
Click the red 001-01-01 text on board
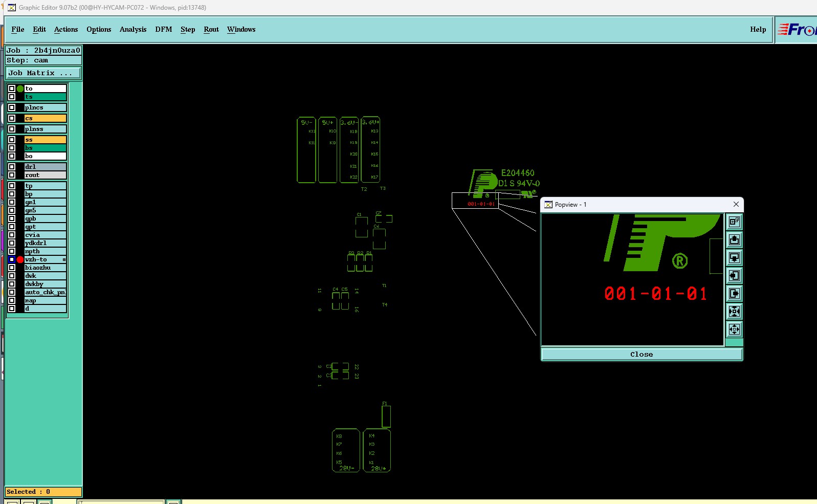tap(481, 204)
